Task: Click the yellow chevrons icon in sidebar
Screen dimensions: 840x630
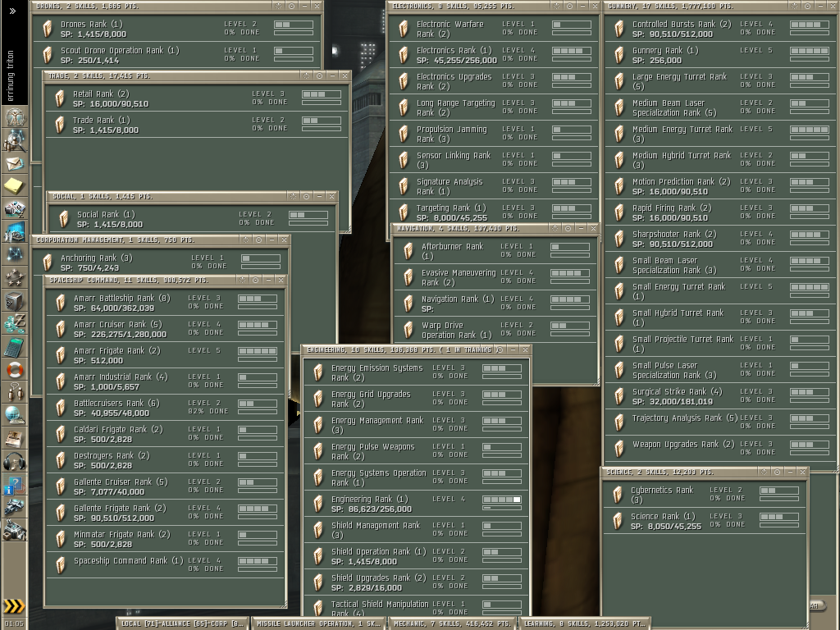Action: pos(15,606)
